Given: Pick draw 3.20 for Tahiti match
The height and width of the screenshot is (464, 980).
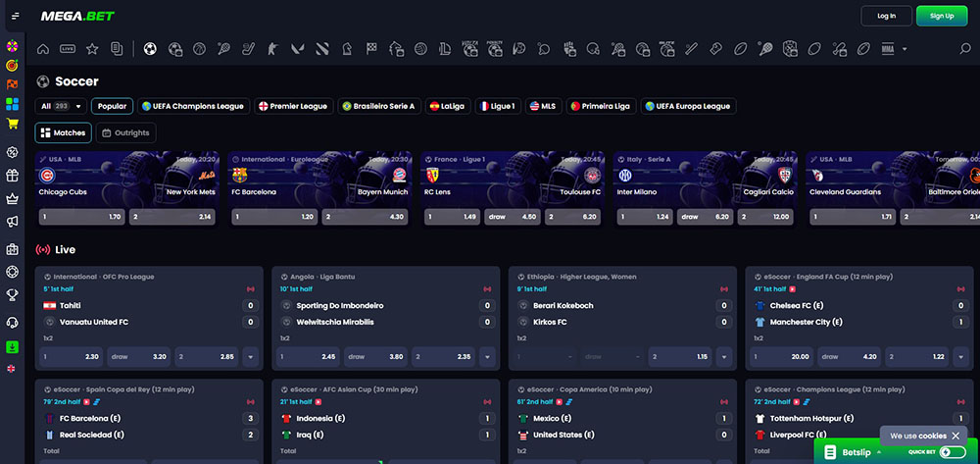Looking at the screenshot, I should (x=139, y=357).
